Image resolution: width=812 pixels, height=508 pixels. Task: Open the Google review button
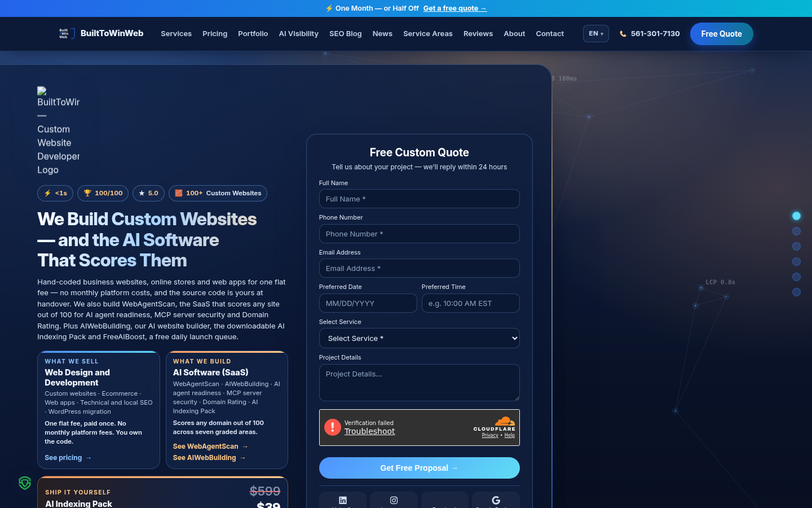(496, 500)
